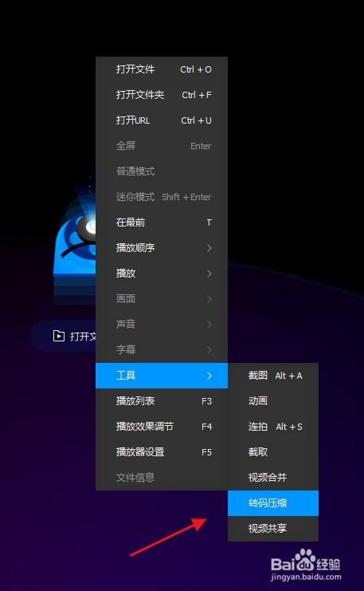The width and height of the screenshot is (364, 591).
Task: Expand chevron beside 播放 item
Action: pyautogui.click(x=209, y=274)
